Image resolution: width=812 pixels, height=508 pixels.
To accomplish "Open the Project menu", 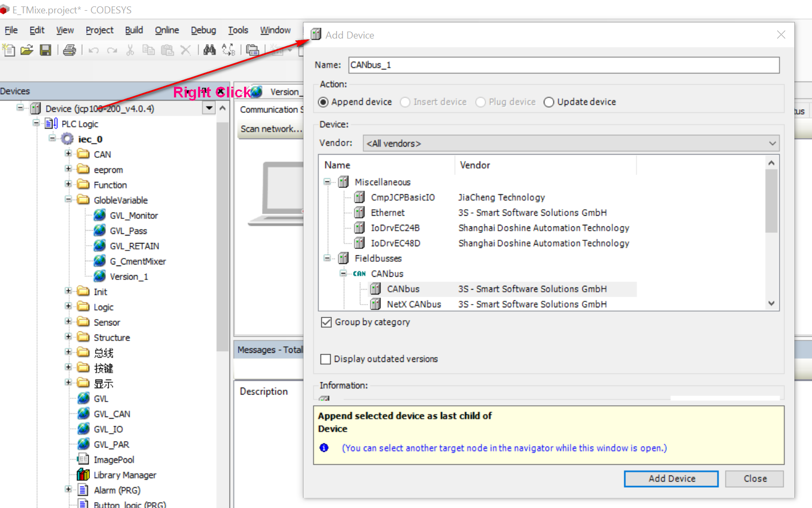I will click(x=99, y=30).
